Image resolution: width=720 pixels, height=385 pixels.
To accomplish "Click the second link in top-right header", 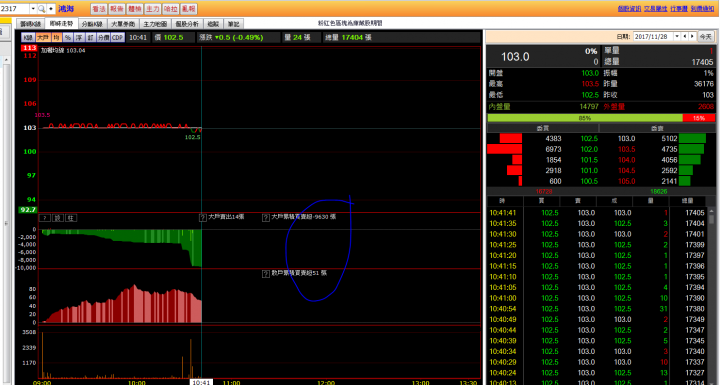I will pos(655,9).
